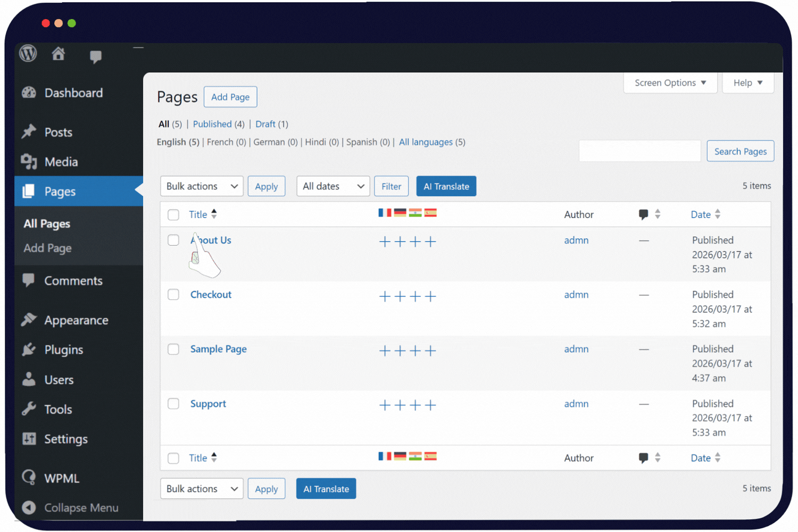Open Screen Options panel

670,82
